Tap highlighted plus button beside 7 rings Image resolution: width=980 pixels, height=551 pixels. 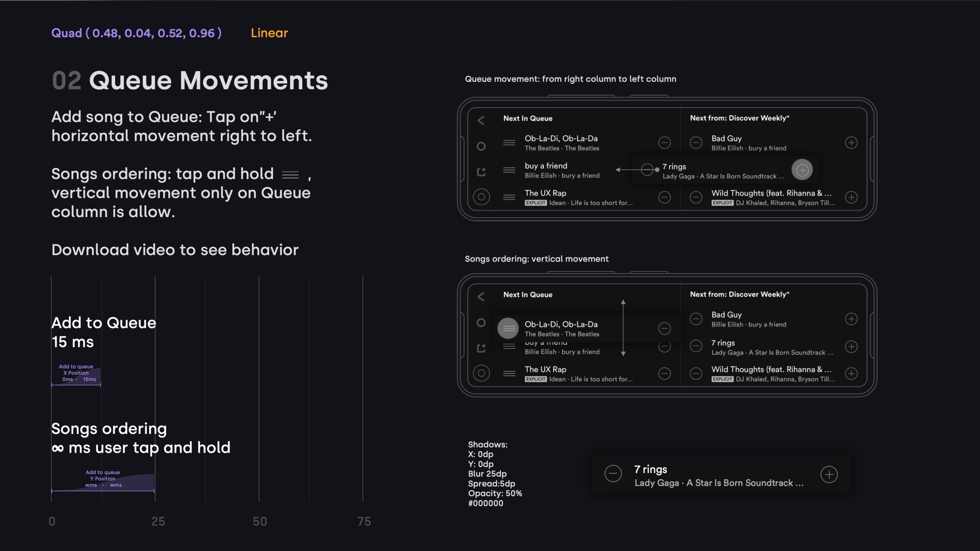pyautogui.click(x=802, y=170)
